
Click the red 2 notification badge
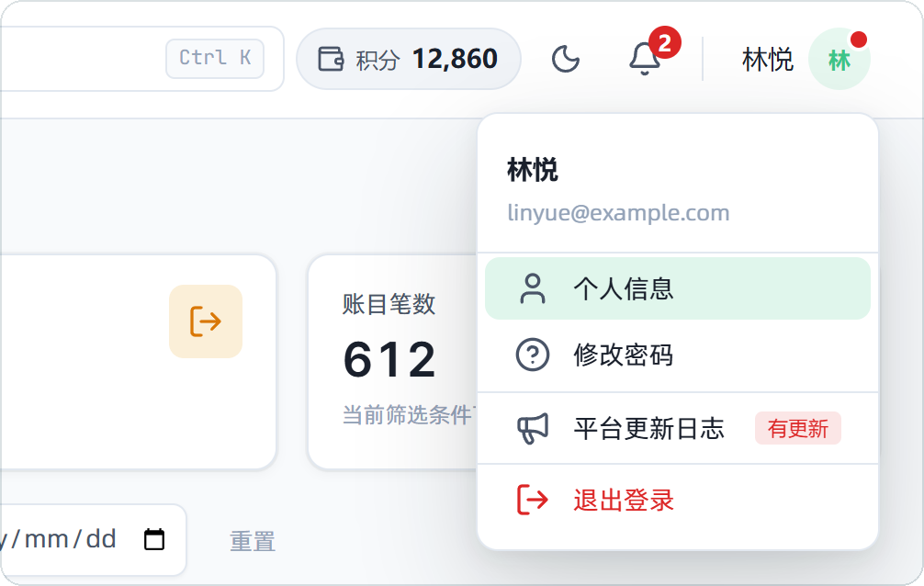tap(665, 42)
